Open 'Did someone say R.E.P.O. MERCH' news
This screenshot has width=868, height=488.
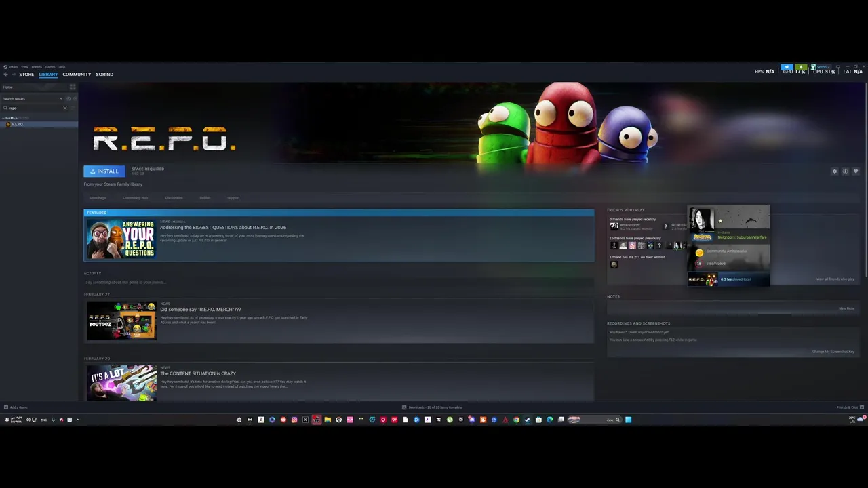pos(201,310)
